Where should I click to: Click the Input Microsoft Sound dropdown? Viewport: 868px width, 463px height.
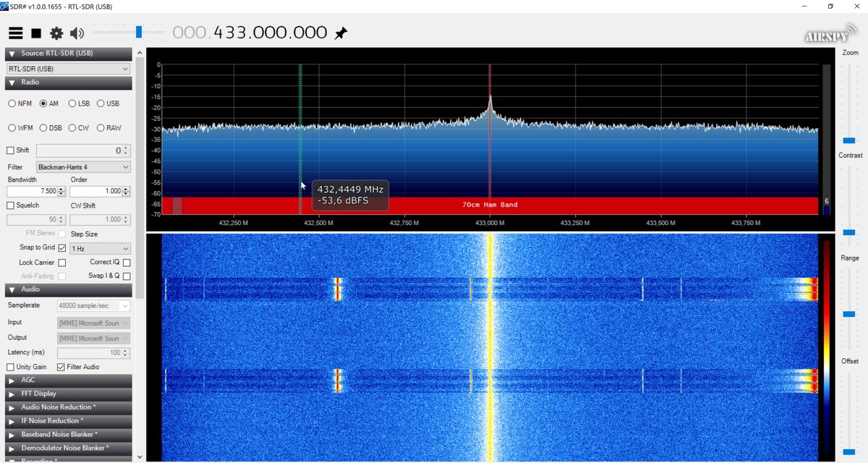pos(93,323)
